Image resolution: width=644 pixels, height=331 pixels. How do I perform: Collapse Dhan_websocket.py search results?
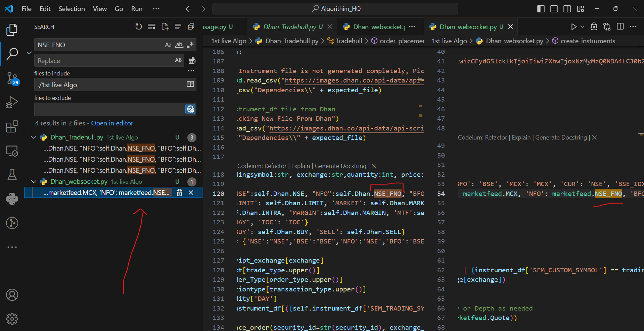34,182
